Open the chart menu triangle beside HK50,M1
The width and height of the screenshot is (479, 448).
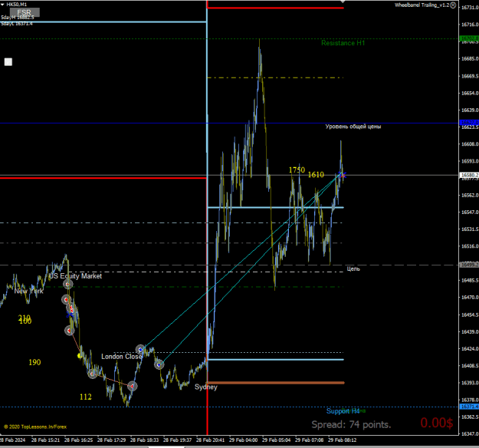(x=2, y=5)
